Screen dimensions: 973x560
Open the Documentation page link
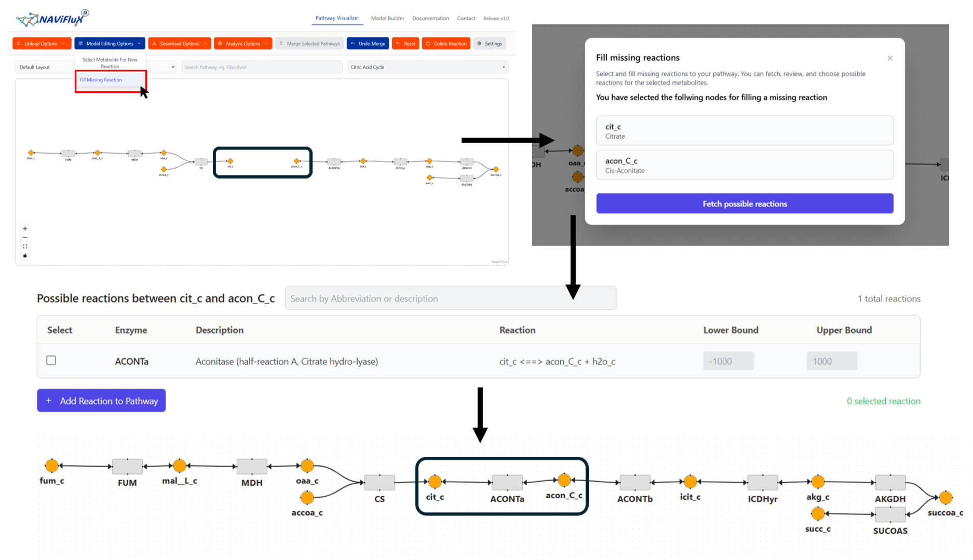pos(430,18)
